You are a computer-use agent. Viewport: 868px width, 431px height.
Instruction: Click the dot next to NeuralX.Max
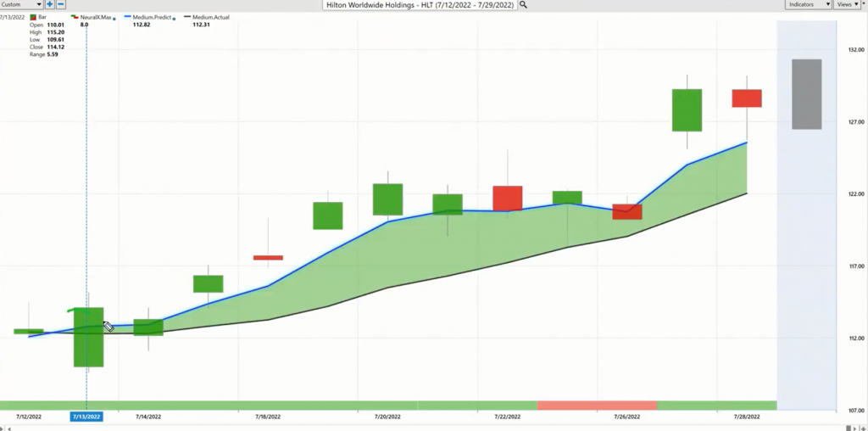[114, 19]
